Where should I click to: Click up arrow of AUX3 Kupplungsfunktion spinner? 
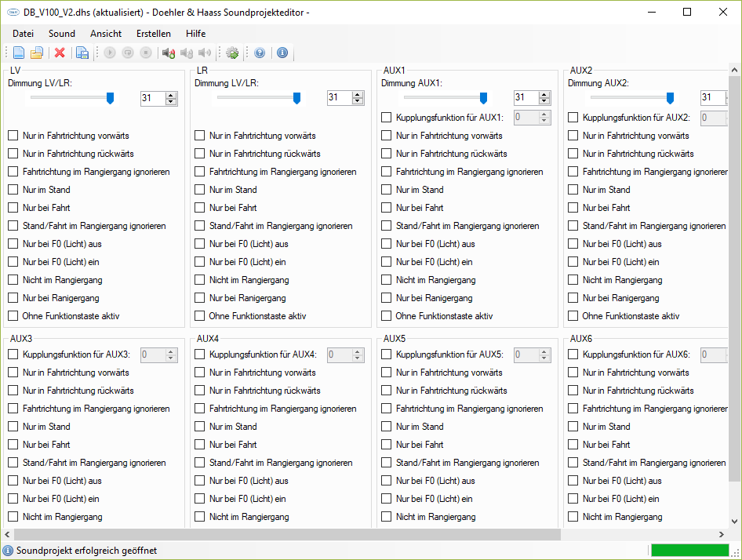pos(171,351)
